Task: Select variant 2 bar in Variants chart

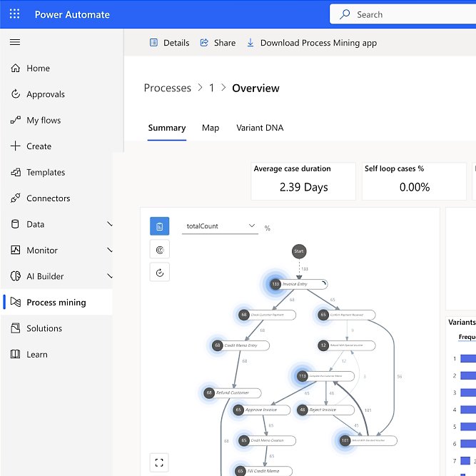Action: [x=468, y=375]
